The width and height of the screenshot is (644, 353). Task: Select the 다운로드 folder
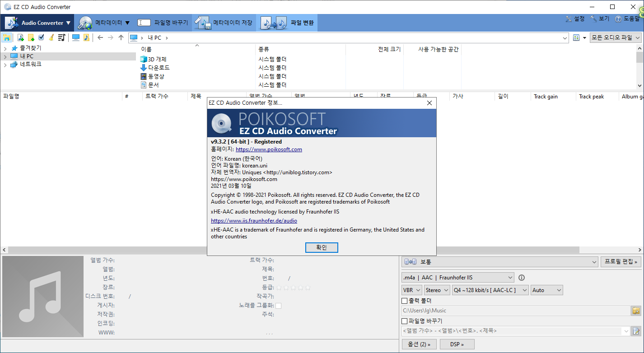[x=155, y=68]
